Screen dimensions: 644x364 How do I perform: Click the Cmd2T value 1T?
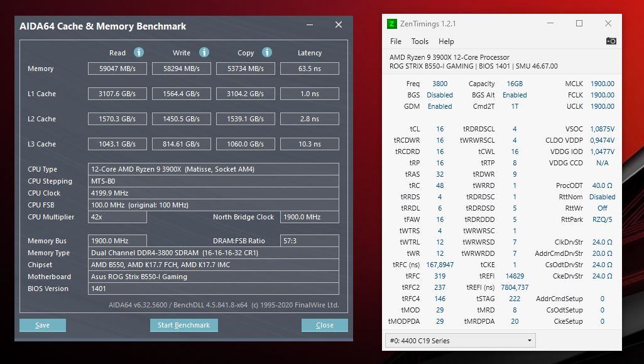515,106
